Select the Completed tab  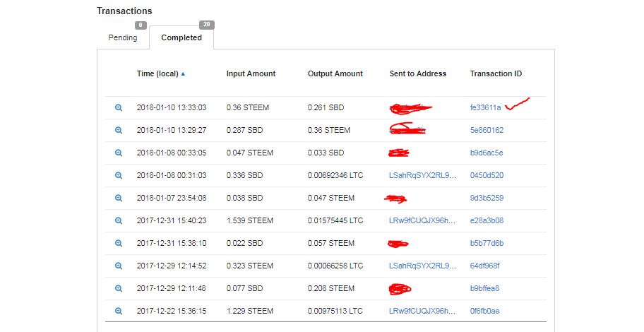181,37
